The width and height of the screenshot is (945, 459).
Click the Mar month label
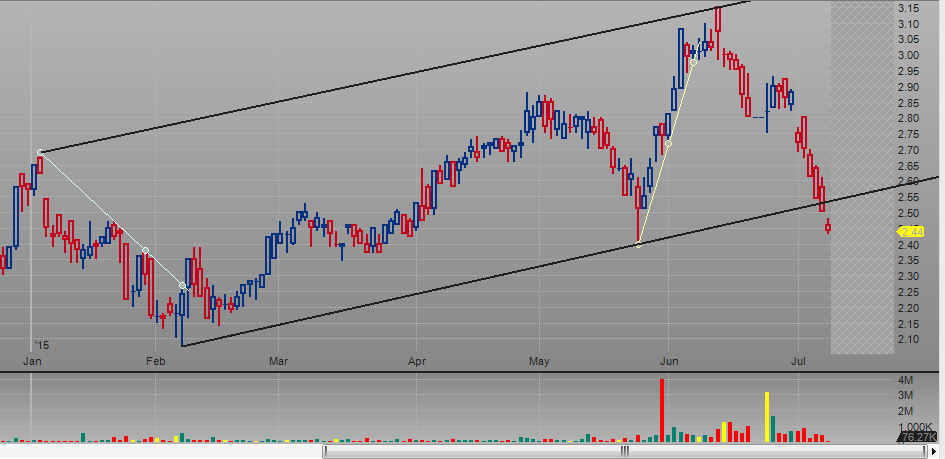coord(278,361)
